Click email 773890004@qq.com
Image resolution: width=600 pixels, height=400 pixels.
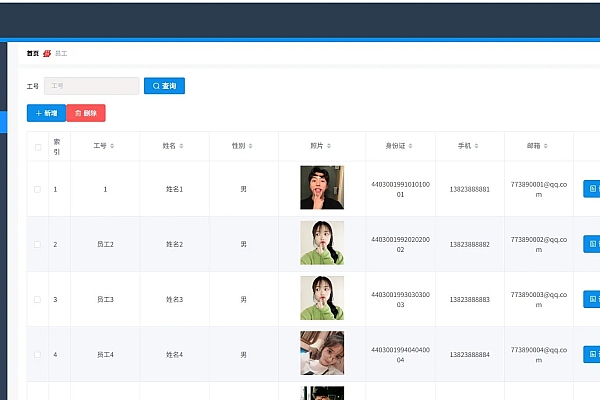point(539,354)
